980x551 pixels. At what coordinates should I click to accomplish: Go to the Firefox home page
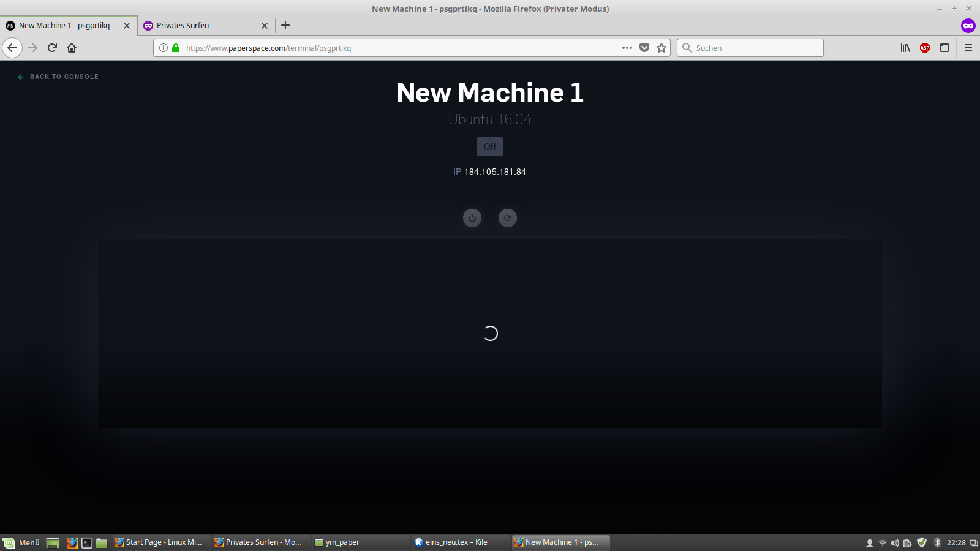pos(72,48)
